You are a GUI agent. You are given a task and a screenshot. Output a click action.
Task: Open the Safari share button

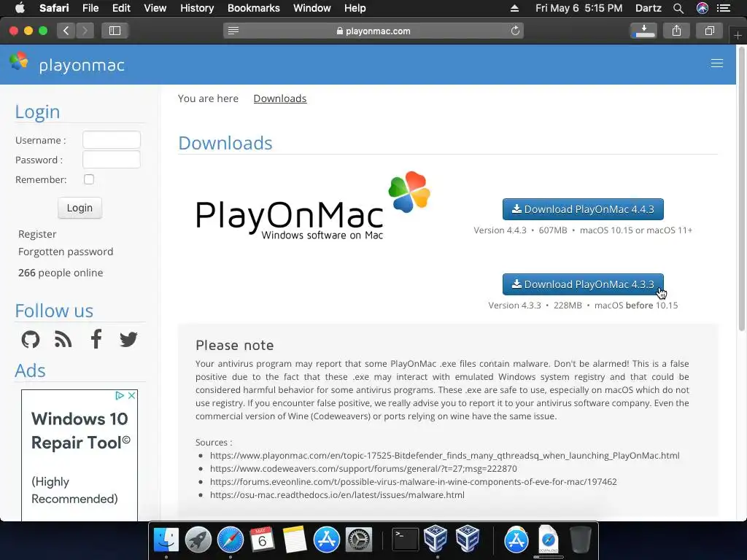coord(676,31)
